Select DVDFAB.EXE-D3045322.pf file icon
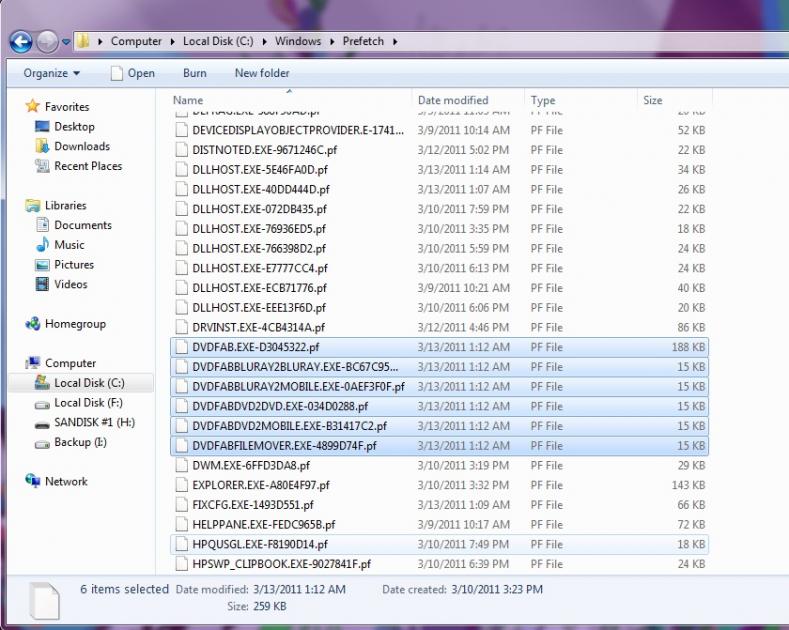 click(181, 347)
